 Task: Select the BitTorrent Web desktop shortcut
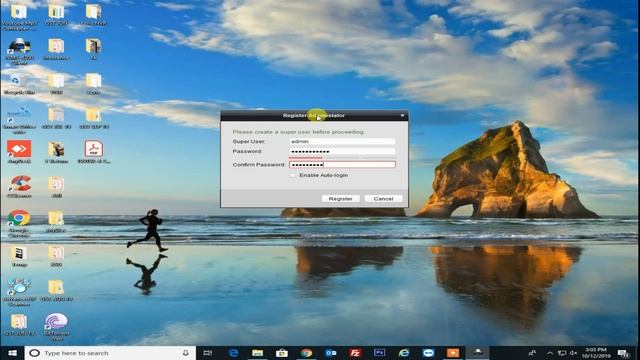click(x=56, y=327)
